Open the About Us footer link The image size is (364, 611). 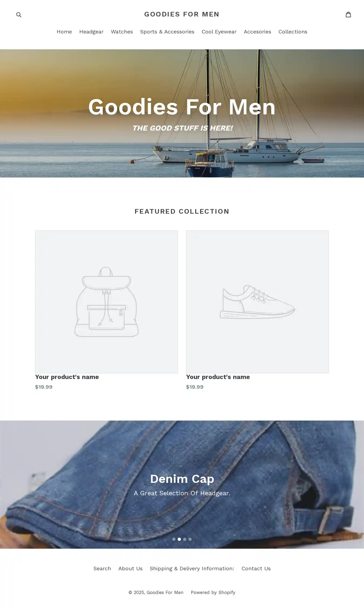point(131,568)
